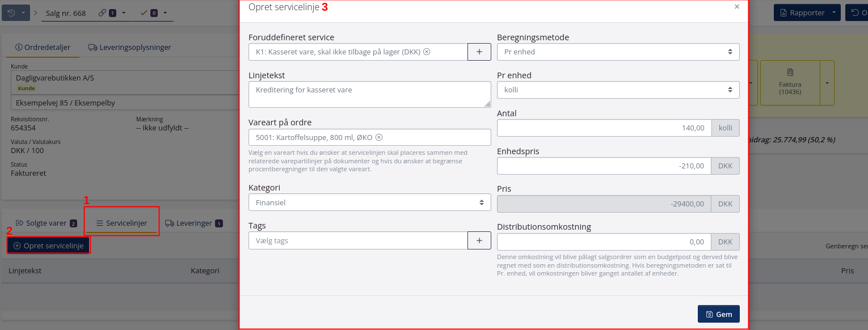868x330 pixels.
Task: Expand the arrow next to Faktura button
Action: pyautogui.click(x=827, y=83)
